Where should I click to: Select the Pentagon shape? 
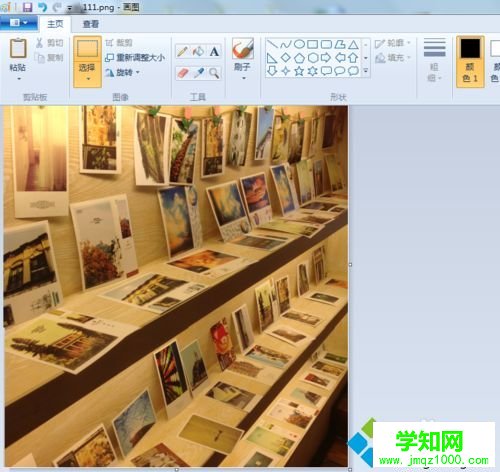pyautogui.click(x=299, y=58)
